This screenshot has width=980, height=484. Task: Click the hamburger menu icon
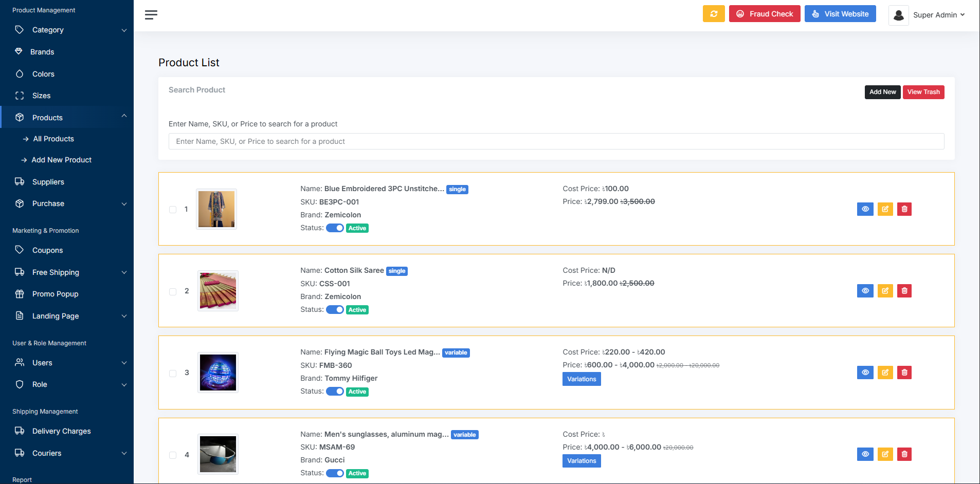click(x=151, y=15)
